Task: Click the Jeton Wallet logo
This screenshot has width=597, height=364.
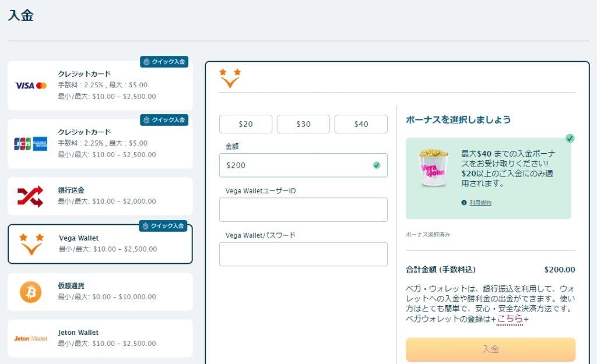Action: tap(31, 338)
